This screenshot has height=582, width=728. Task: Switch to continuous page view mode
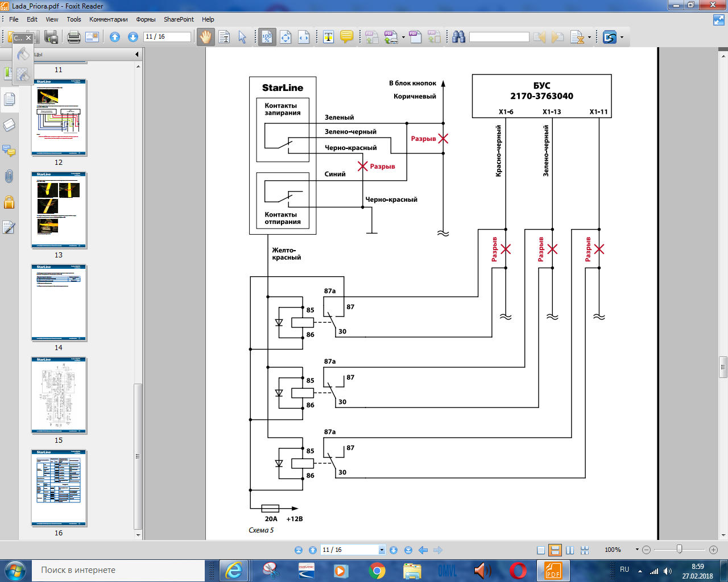[x=555, y=550]
